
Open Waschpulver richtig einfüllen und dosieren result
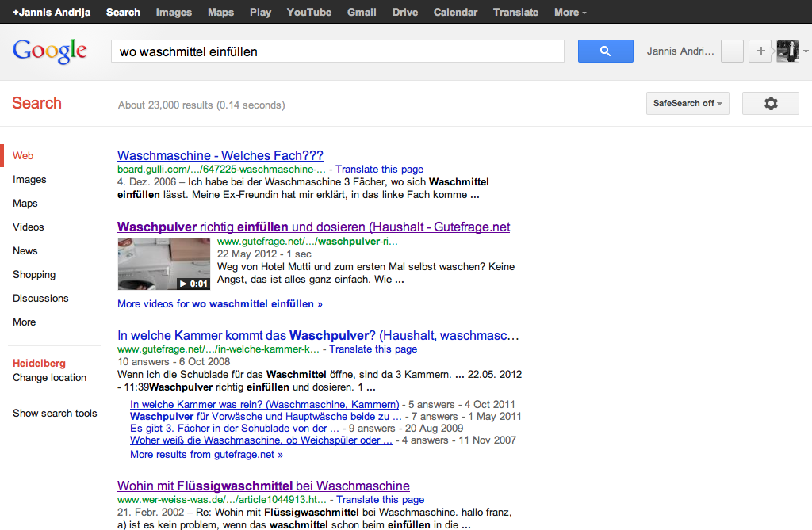tap(314, 227)
